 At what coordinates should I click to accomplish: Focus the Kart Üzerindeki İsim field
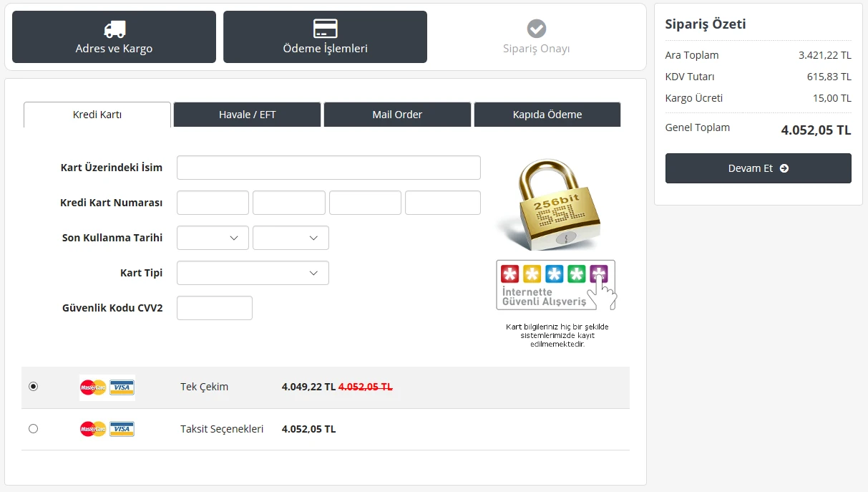pos(328,168)
